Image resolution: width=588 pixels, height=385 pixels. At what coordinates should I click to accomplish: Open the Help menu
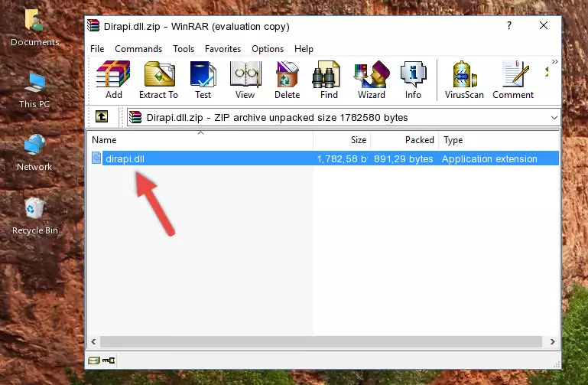pyautogui.click(x=304, y=49)
